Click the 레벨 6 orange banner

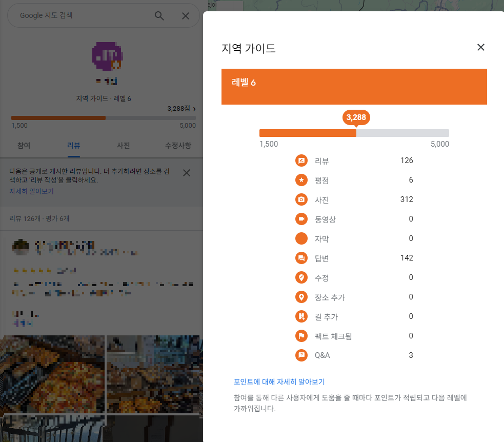click(x=354, y=87)
